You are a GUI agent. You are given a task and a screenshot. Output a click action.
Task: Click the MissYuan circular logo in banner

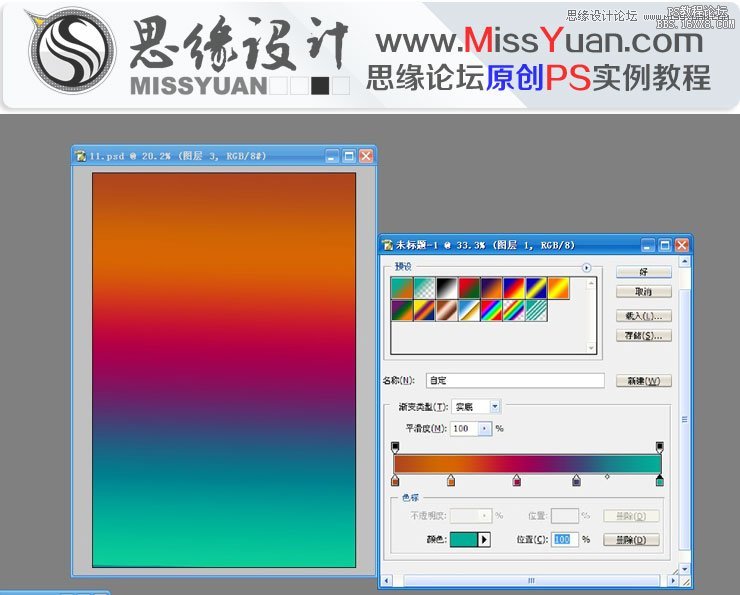[71, 50]
